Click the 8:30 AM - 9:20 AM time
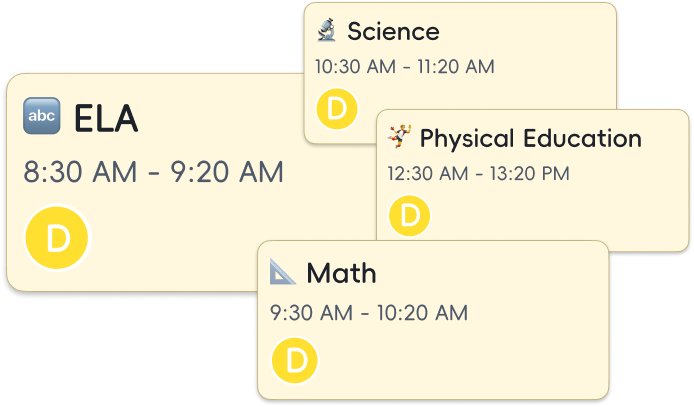Image resolution: width=694 pixels, height=407 pixels. click(x=153, y=172)
